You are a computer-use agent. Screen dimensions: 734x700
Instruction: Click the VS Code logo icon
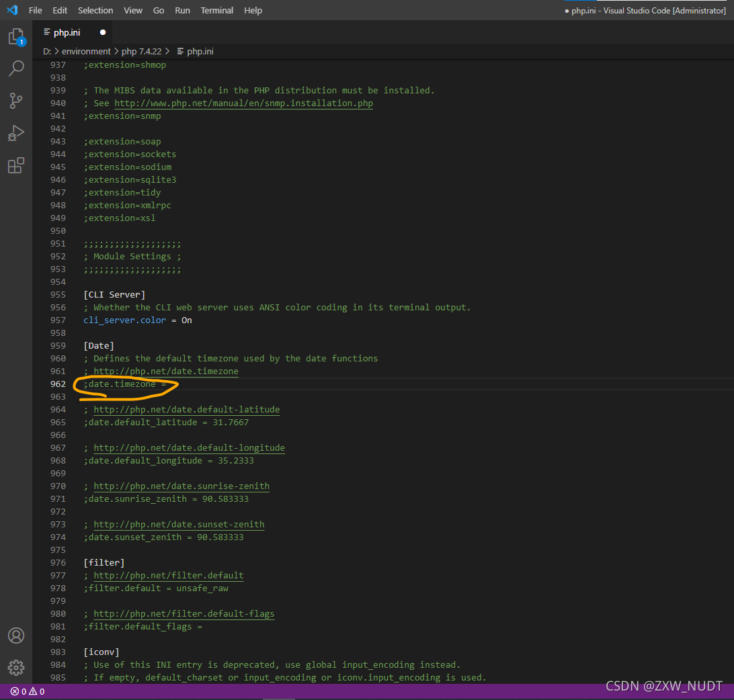pos(13,10)
